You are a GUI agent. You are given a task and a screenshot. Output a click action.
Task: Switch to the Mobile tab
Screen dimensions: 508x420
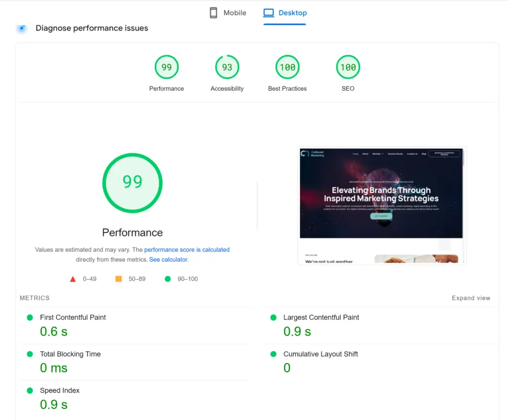[x=228, y=13]
